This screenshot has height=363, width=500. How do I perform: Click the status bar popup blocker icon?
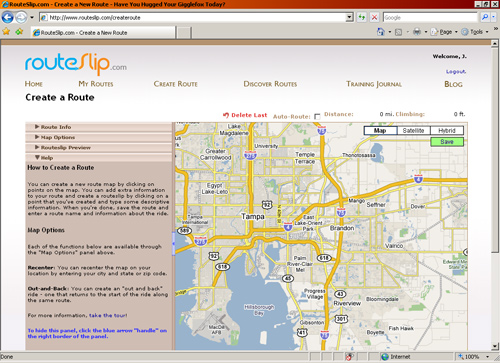tap(349, 357)
